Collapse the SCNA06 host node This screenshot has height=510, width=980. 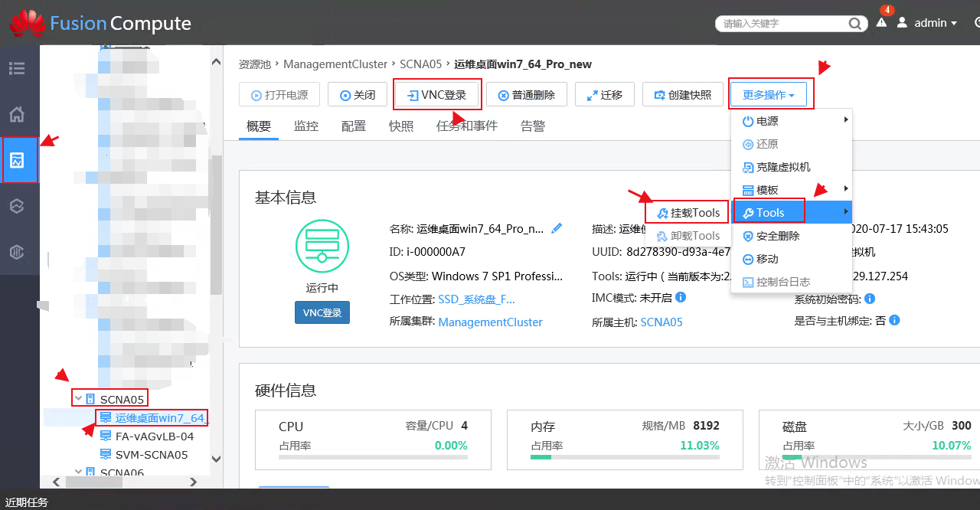[x=78, y=472]
